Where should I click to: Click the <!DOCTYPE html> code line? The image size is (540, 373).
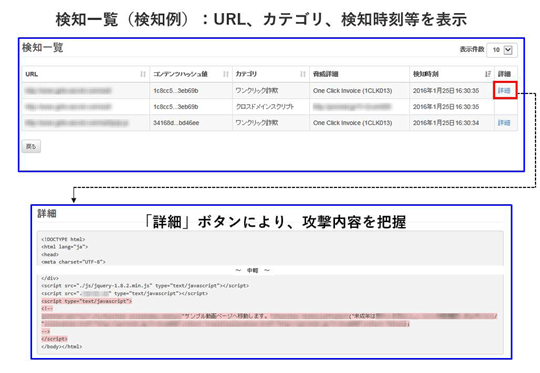click(x=63, y=239)
